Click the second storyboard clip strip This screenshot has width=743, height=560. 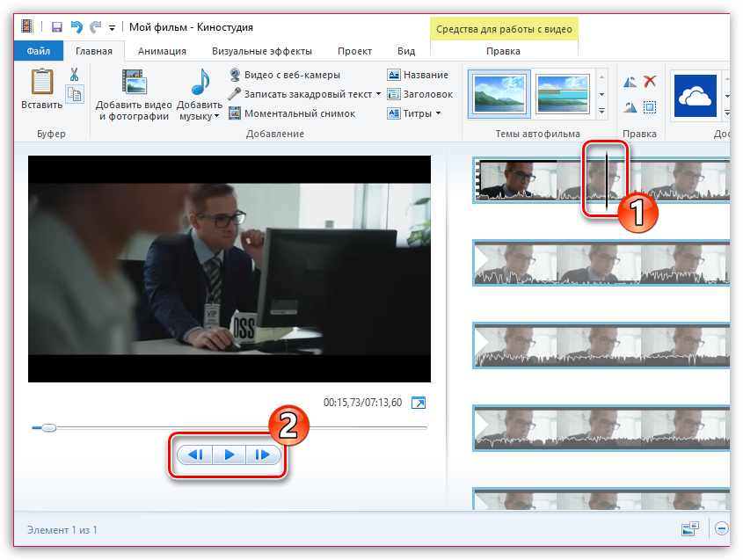pyautogui.click(x=601, y=263)
